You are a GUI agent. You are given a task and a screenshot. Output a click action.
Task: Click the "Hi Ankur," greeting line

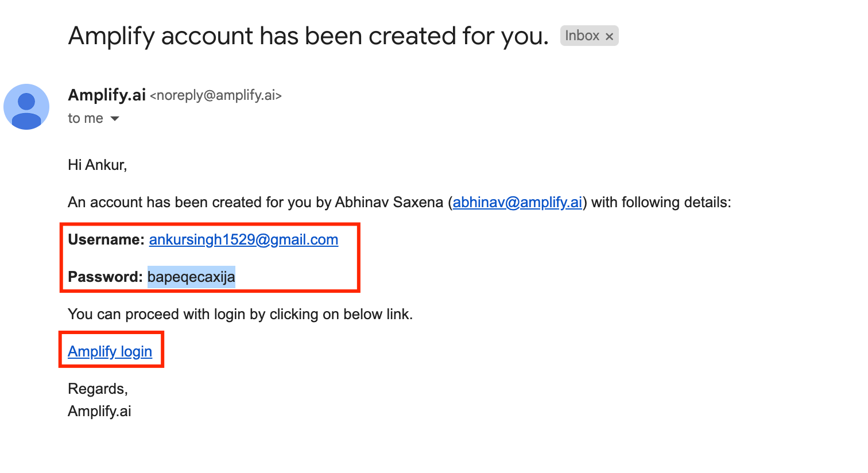pos(97,165)
